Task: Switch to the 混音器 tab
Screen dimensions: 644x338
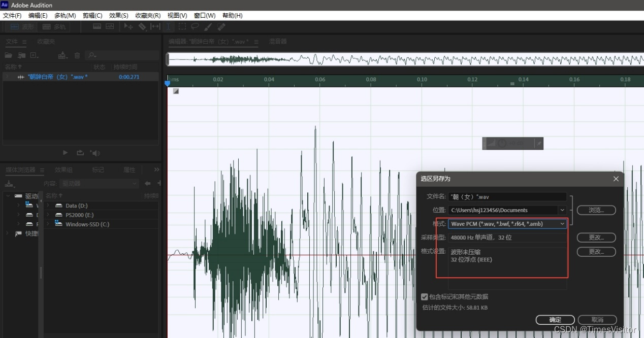Action: (x=278, y=42)
